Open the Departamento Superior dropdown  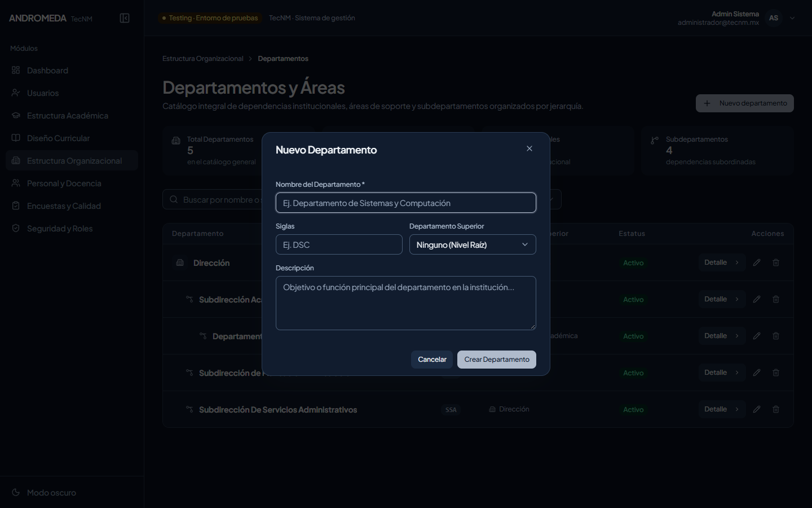click(x=473, y=244)
